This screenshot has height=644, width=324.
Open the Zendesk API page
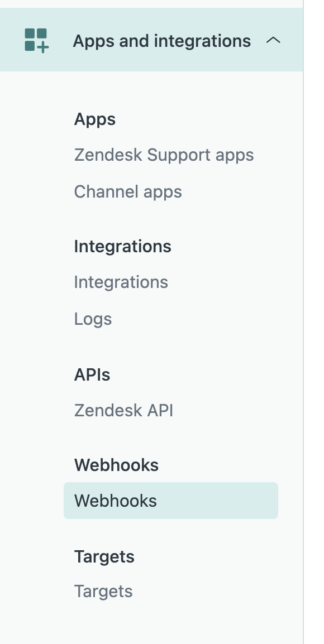pyautogui.click(x=123, y=410)
